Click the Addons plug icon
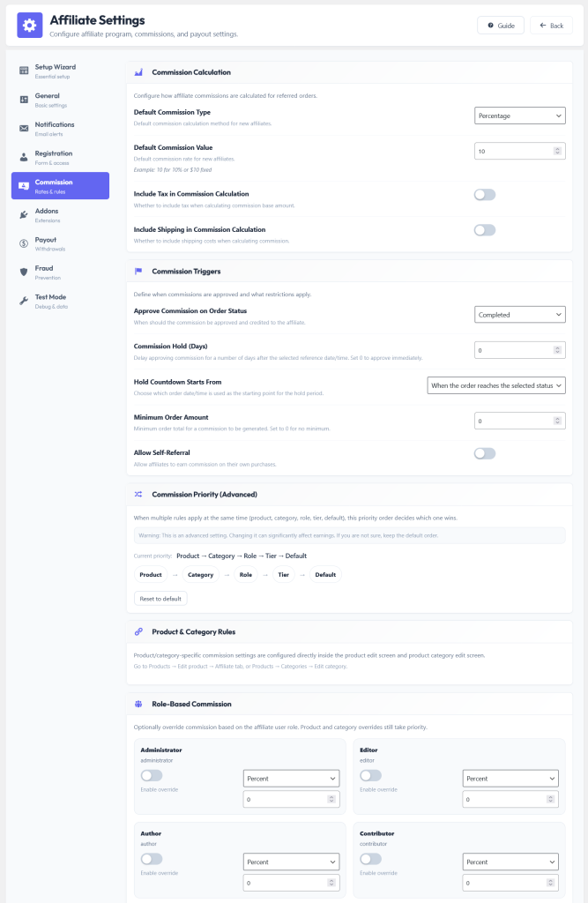 (x=24, y=215)
